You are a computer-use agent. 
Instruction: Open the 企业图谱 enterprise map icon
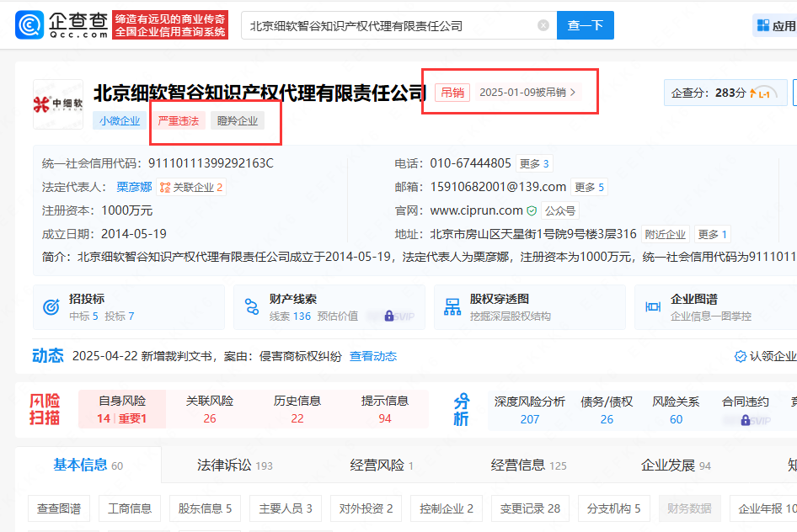tap(652, 307)
